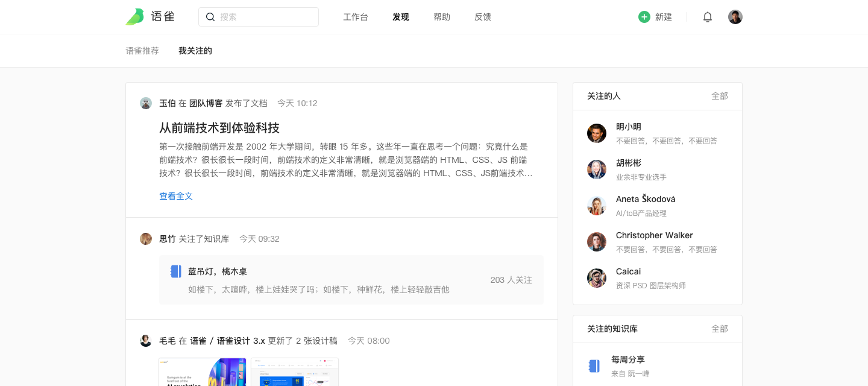Screen dimensions: 868x386
Task: Click the AI/toB产品经理 description
Action: pos(641,214)
